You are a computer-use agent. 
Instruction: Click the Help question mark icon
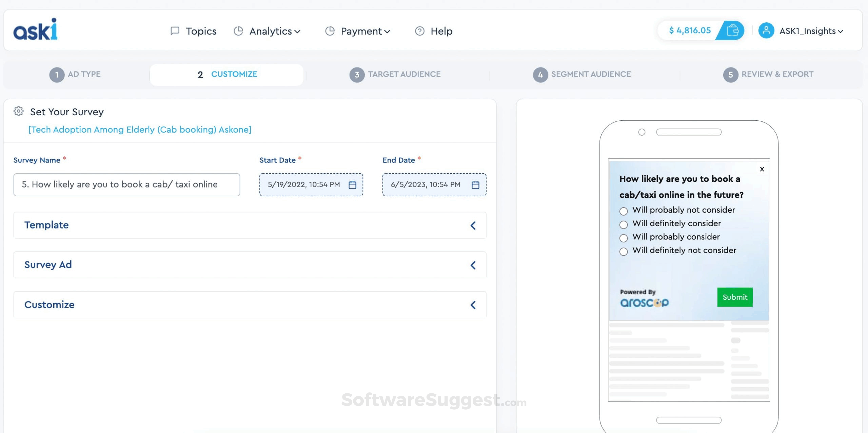tap(419, 31)
